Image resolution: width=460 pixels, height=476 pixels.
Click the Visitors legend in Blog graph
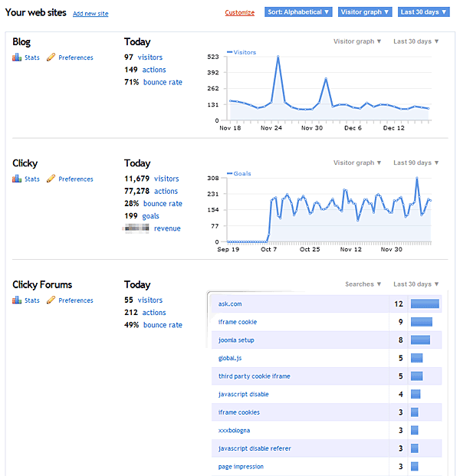click(x=242, y=52)
